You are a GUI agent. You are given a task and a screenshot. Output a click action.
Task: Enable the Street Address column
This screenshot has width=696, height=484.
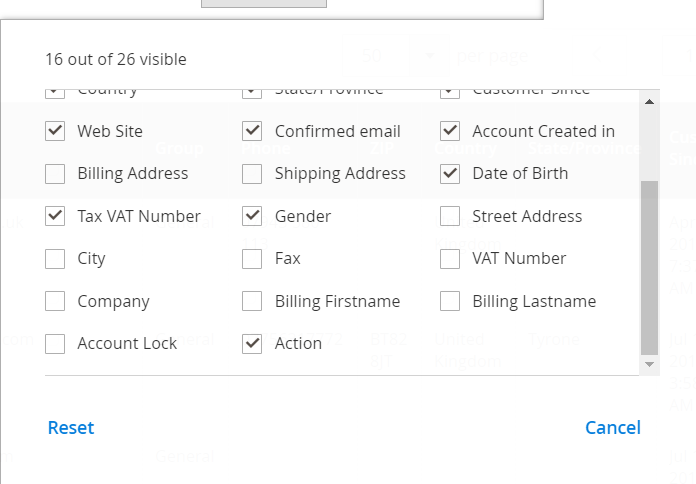tap(450, 216)
